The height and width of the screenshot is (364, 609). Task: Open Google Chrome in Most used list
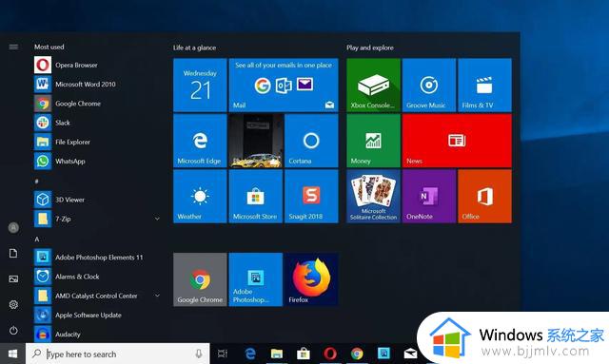[97, 104]
